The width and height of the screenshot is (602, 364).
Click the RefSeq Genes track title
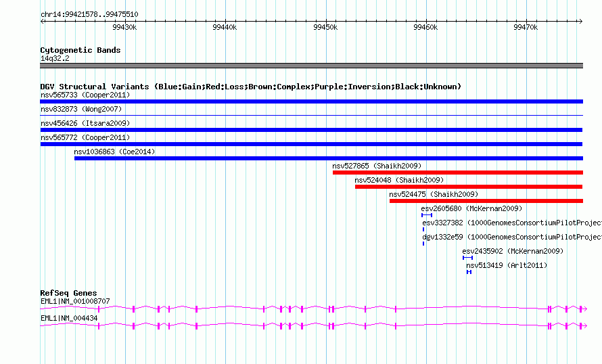pyautogui.click(x=68, y=293)
